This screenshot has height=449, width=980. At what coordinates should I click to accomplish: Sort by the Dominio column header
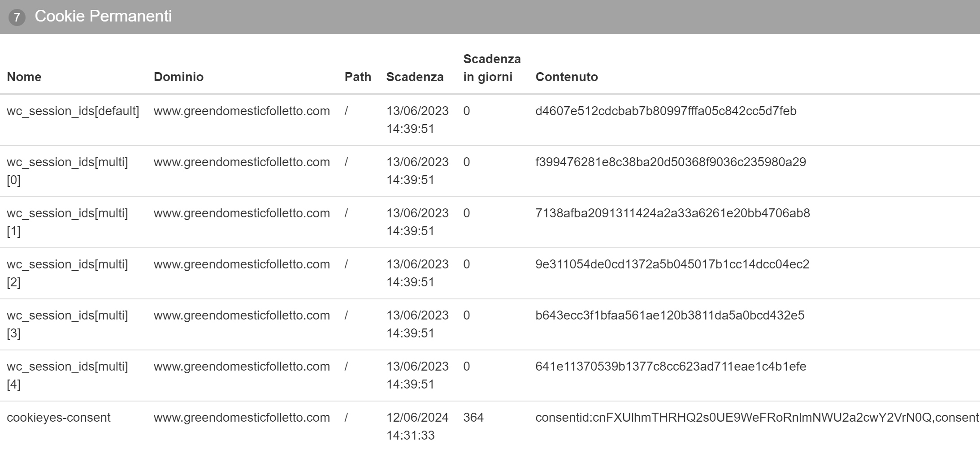click(x=178, y=77)
